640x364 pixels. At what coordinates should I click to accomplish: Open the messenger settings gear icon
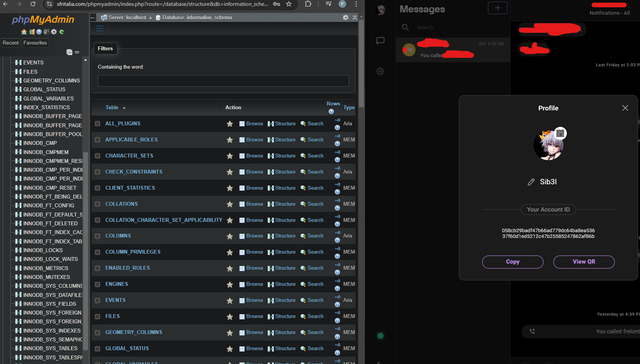tap(380, 71)
